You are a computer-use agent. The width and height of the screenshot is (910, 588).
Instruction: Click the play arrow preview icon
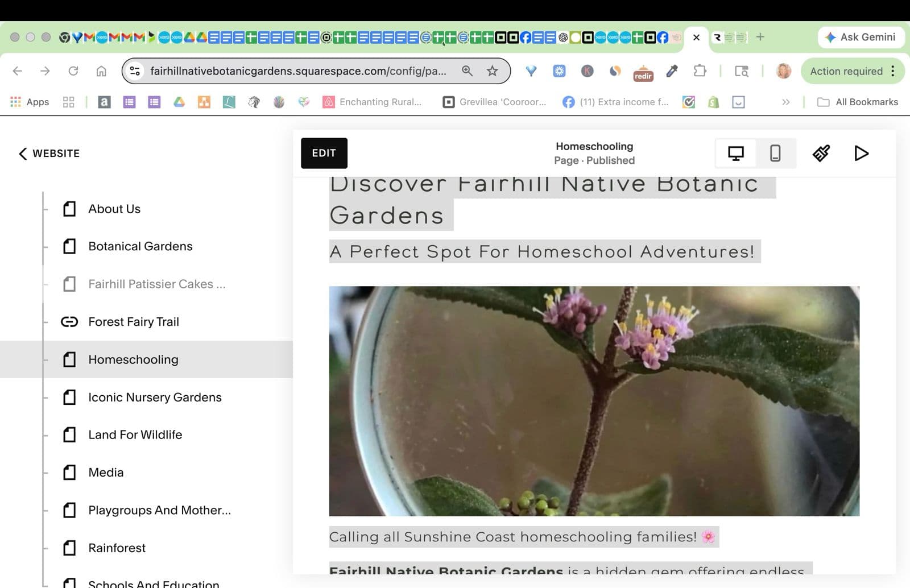pyautogui.click(x=861, y=153)
